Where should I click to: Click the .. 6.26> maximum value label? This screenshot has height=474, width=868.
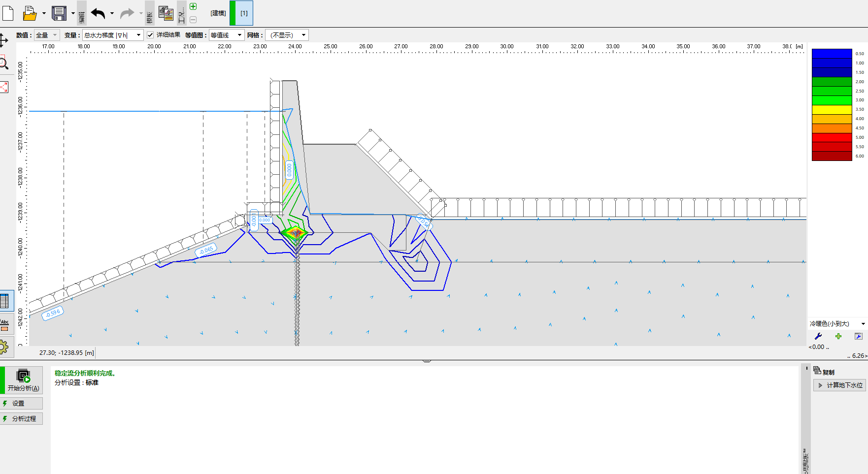point(857,355)
